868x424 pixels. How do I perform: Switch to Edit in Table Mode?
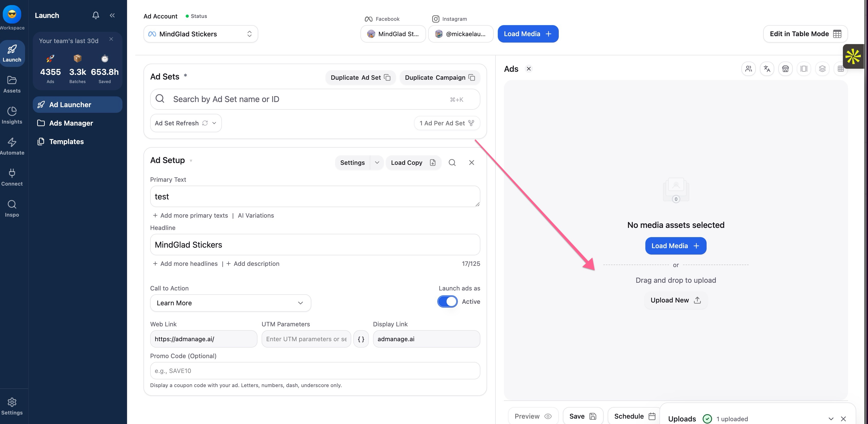[805, 34]
